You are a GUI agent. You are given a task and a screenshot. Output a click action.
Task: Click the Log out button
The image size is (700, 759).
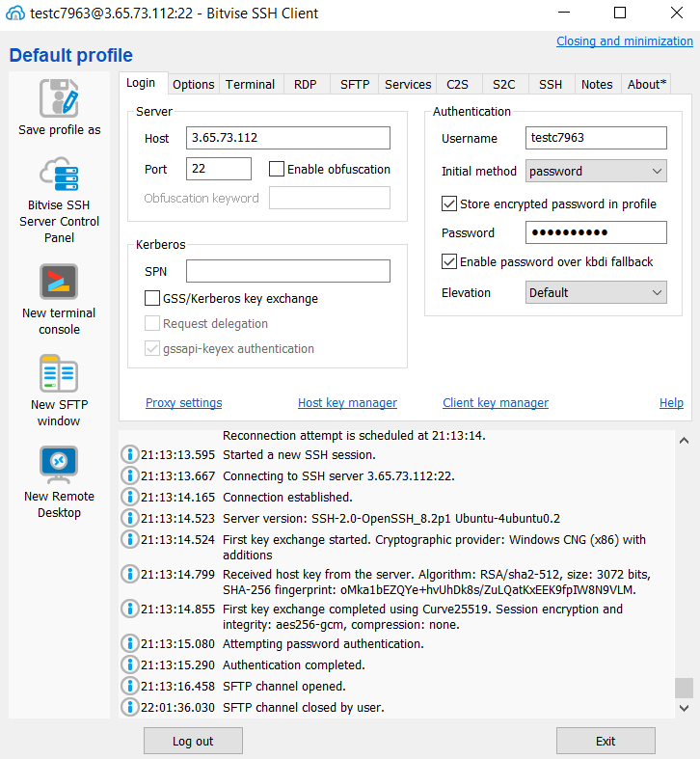coord(193,741)
